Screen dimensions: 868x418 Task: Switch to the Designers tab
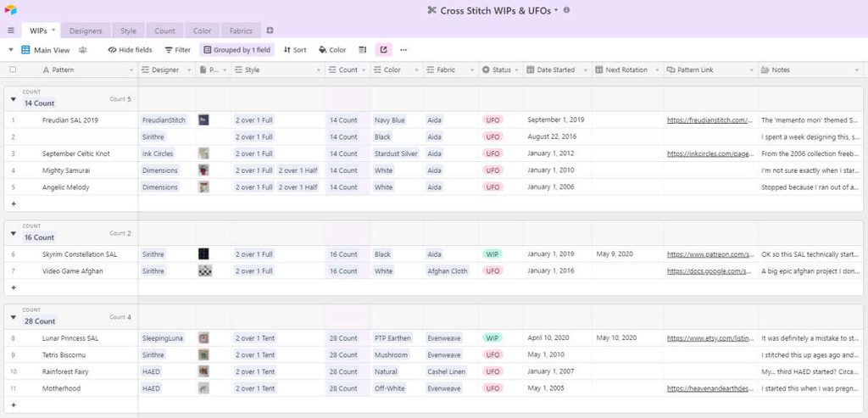pyautogui.click(x=86, y=31)
